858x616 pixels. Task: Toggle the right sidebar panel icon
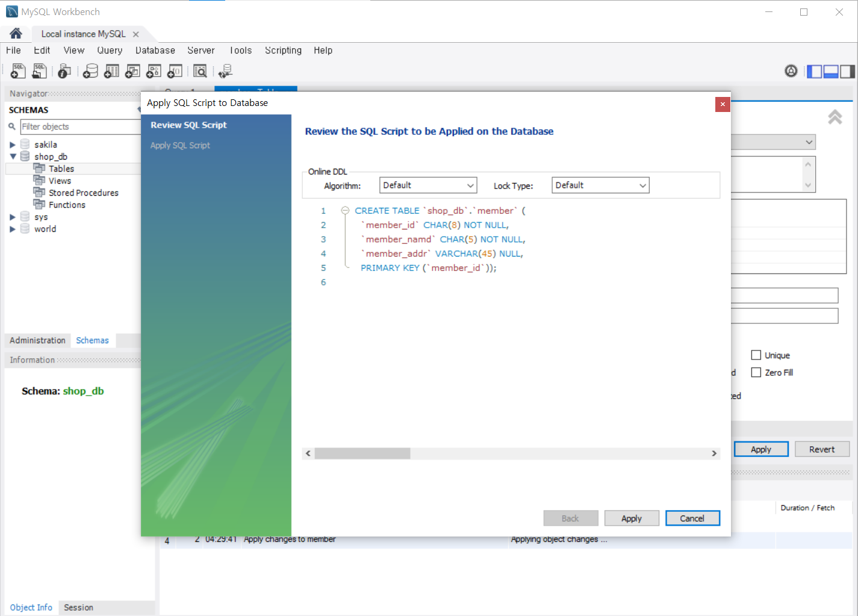(x=848, y=72)
